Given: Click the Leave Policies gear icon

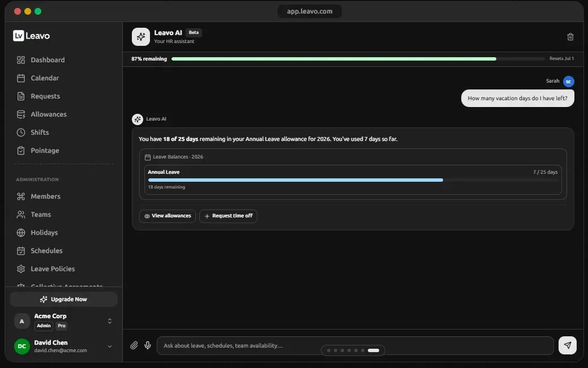Looking at the screenshot, I should (21, 268).
